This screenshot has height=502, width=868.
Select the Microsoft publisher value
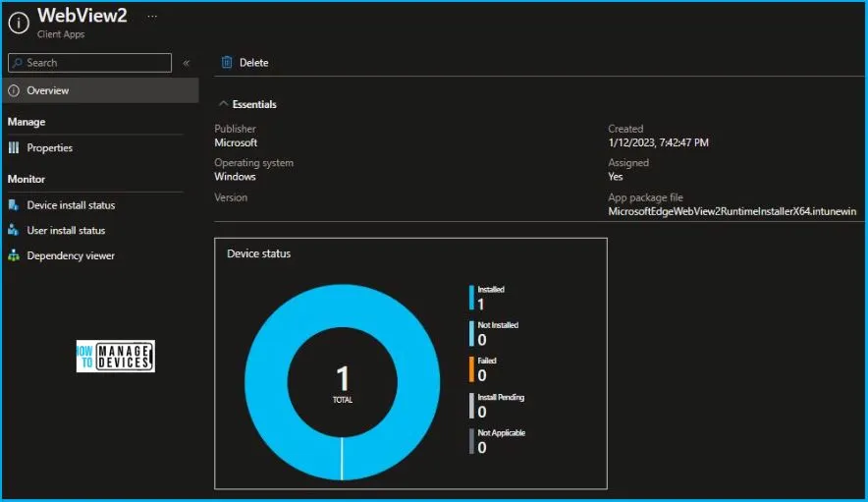(236, 142)
